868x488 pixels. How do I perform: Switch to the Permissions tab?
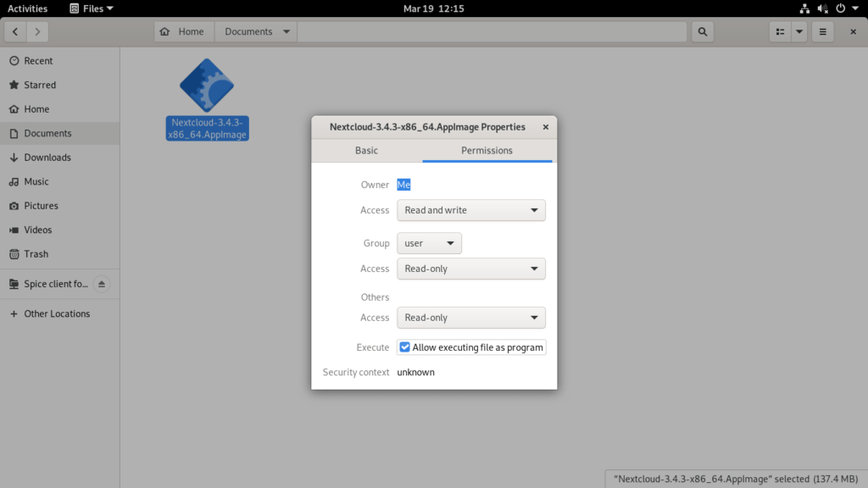pos(487,151)
